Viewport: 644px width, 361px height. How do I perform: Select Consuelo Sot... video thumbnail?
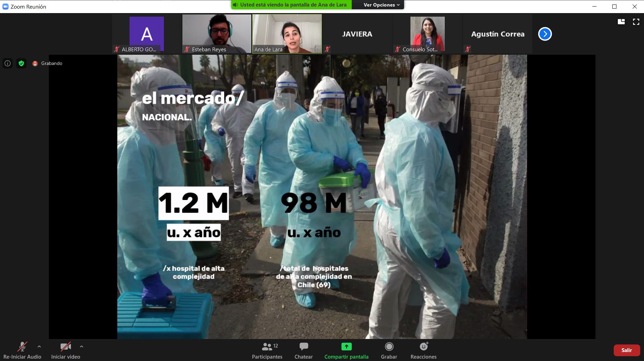[x=427, y=34]
